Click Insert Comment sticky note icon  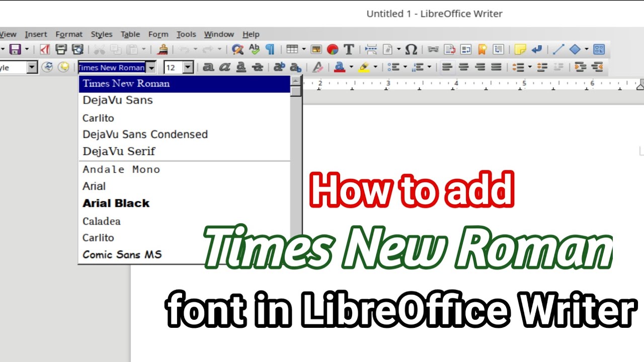point(520,49)
